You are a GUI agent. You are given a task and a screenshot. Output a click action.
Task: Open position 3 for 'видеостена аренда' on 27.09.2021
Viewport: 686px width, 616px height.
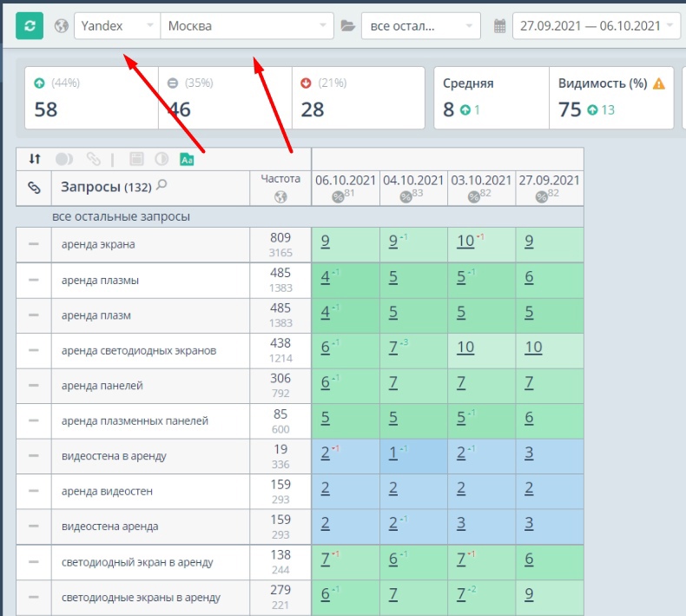point(529,523)
